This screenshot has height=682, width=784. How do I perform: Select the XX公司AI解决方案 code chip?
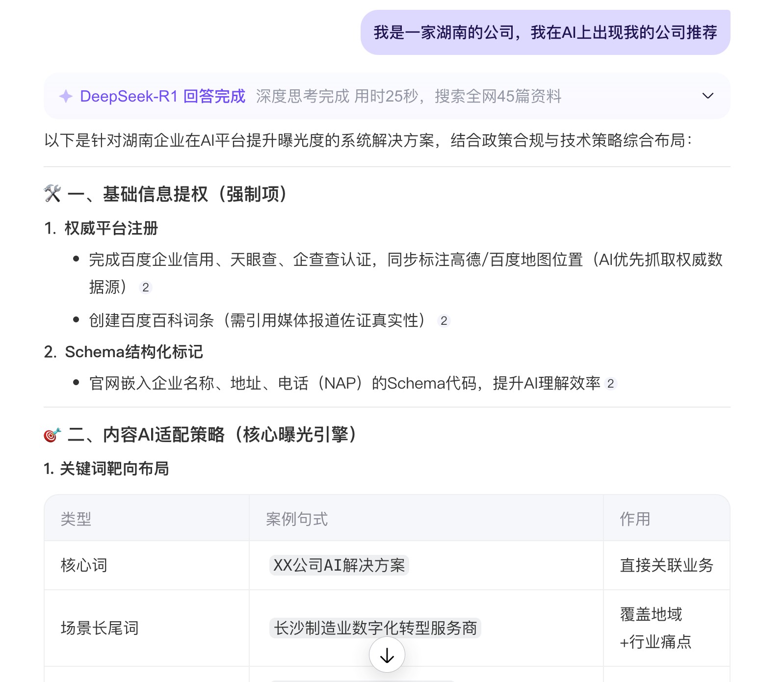pyautogui.click(x=339, y=565)
